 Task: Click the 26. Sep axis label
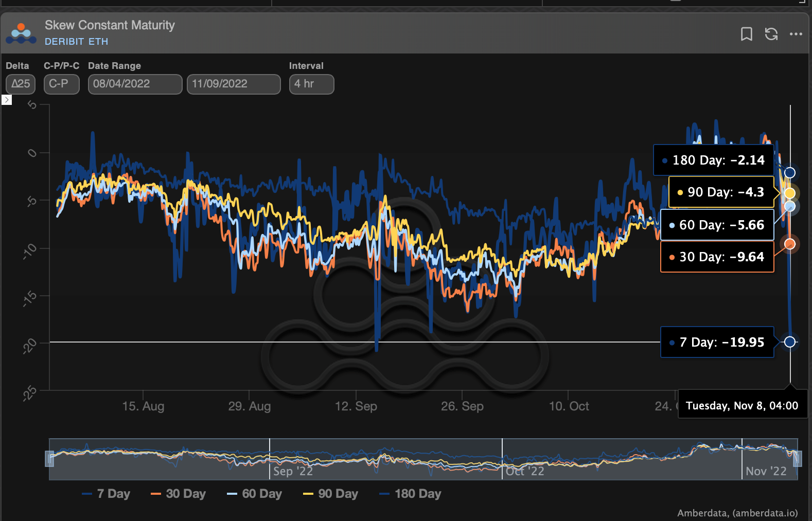(x=462, y=406)
